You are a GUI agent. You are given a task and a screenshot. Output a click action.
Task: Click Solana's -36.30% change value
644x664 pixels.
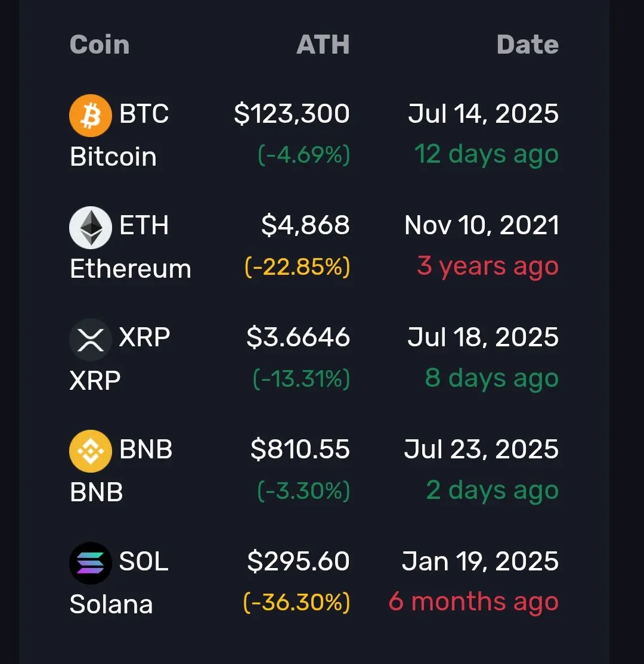coord(296,602)
